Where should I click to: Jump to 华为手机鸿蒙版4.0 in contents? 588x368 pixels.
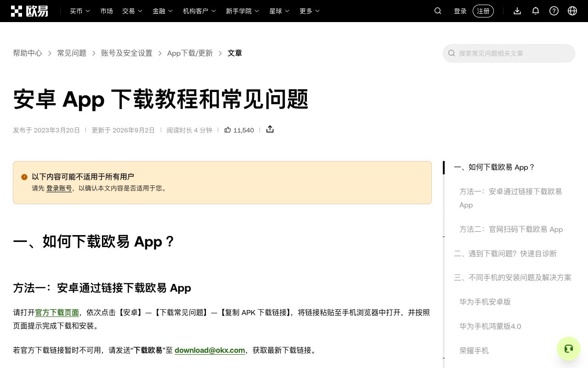490,326
